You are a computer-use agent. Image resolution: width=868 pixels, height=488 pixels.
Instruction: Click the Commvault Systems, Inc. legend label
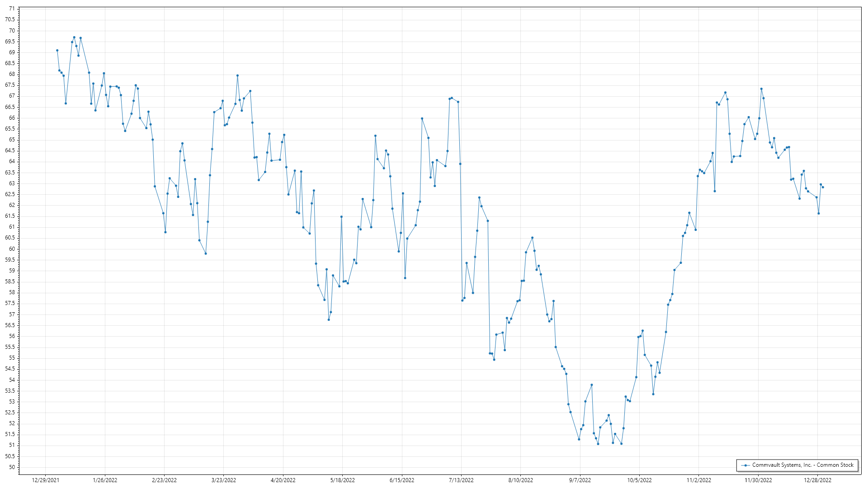pos(803,465)
